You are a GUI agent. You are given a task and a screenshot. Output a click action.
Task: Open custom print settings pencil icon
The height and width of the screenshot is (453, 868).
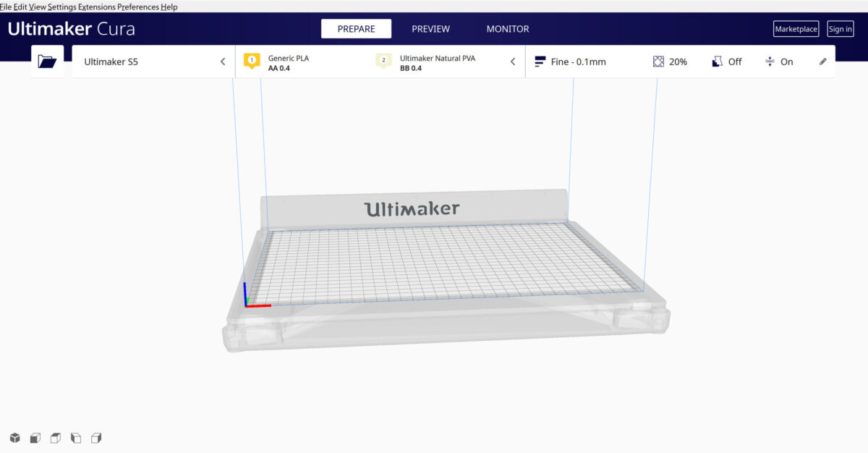coord(822,62)
